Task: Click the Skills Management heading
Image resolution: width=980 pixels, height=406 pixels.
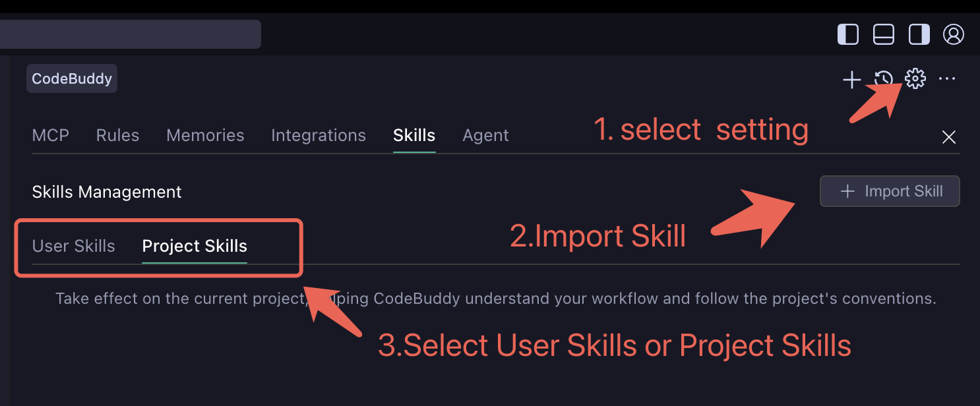Action: coord(107,192)
